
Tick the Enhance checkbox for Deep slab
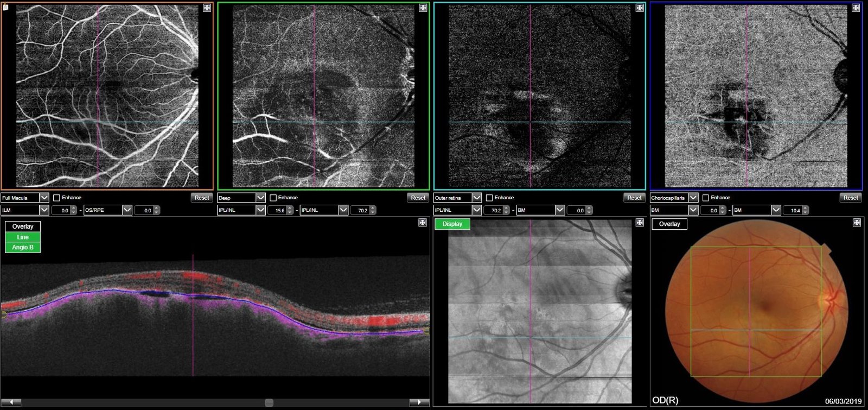[273, 198]
